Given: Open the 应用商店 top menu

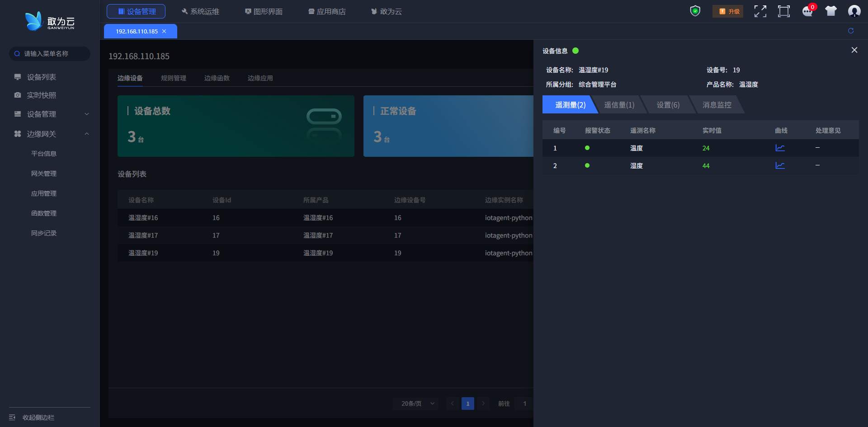Looking at the screenshot, I should (x=327, y=11).
